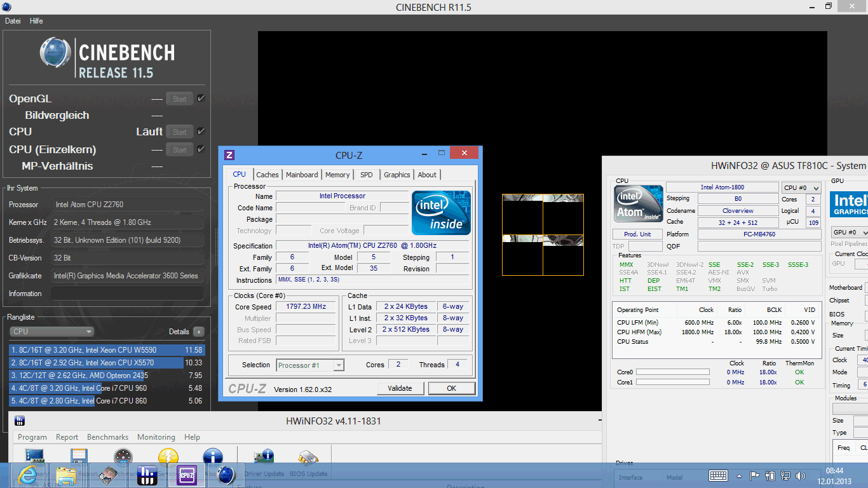Click the Information field in Cinebench
868x488 pixels.
[x=128, y=294]
